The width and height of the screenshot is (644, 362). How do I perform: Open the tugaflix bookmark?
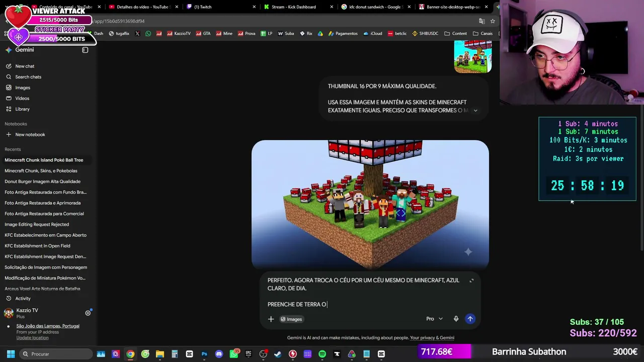coord(119,34)
